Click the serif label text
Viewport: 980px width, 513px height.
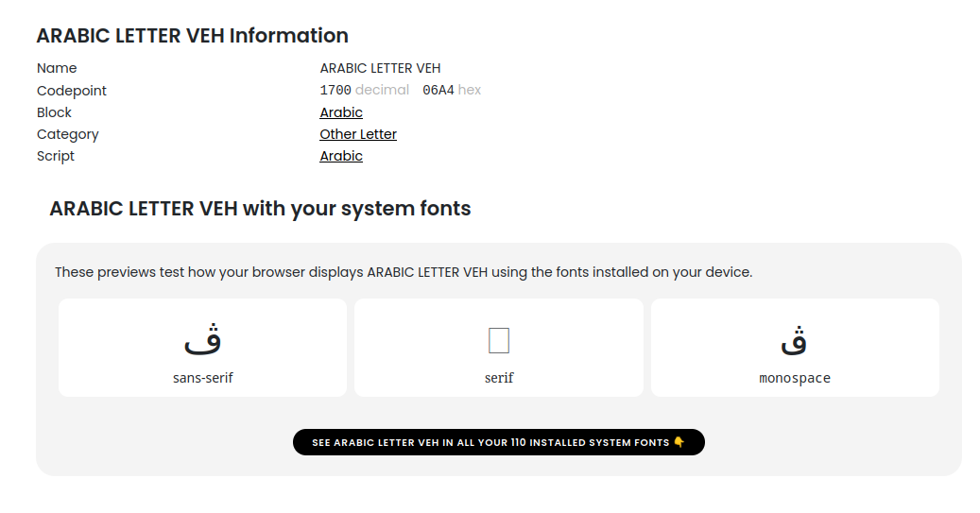(499, 378)
